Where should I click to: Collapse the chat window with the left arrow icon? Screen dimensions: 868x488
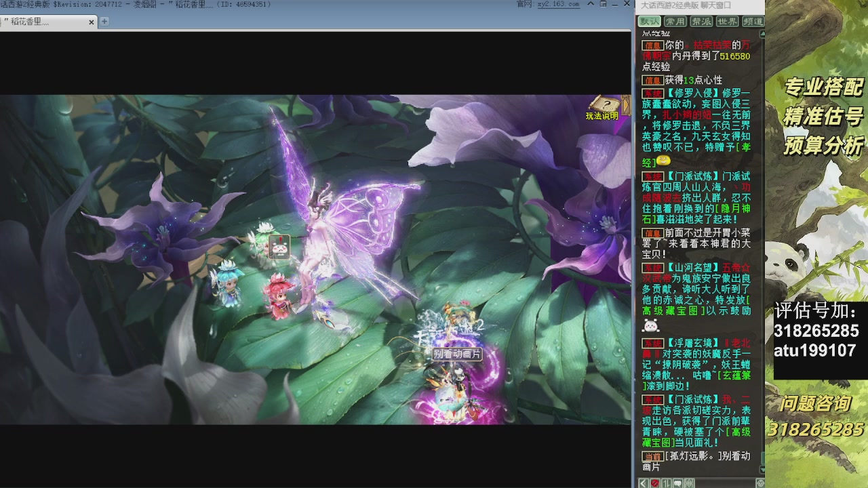coord(644,483)
